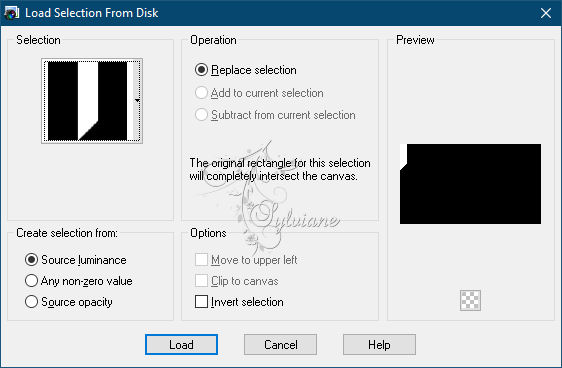562x368 pixels.
Task: Select Source opacity radio button
Action: [31, 301]
